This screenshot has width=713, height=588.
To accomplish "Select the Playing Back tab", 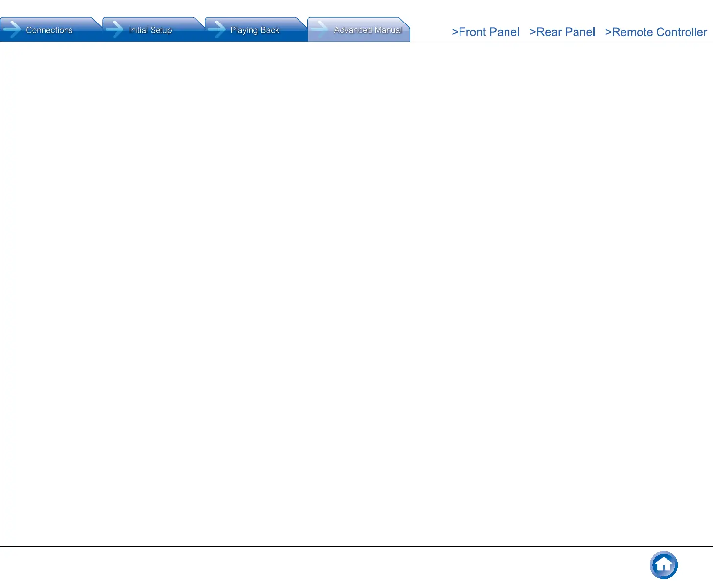I will click(x=255, y=30).
